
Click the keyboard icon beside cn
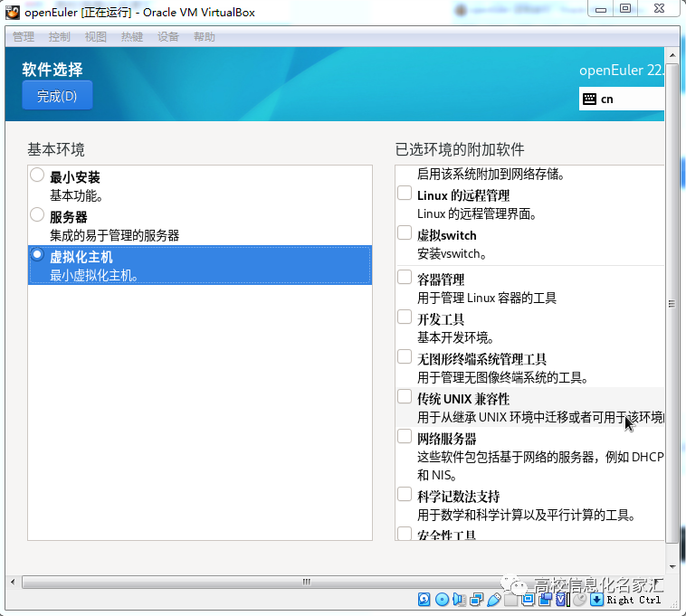(589, 100)
